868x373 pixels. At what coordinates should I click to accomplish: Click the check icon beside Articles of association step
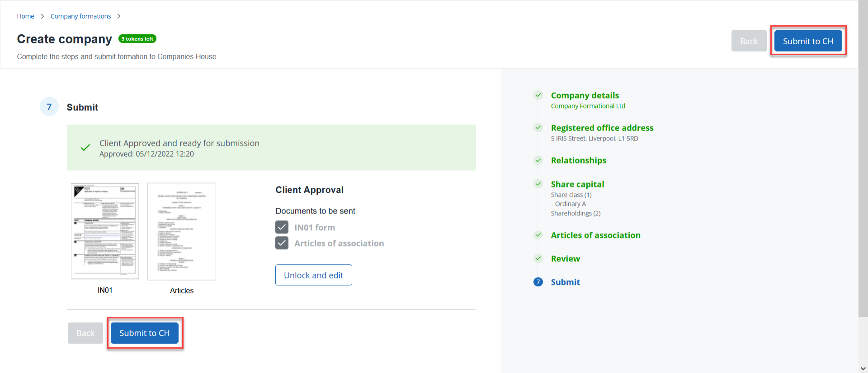pyautogui.click(x=538, y=235)
